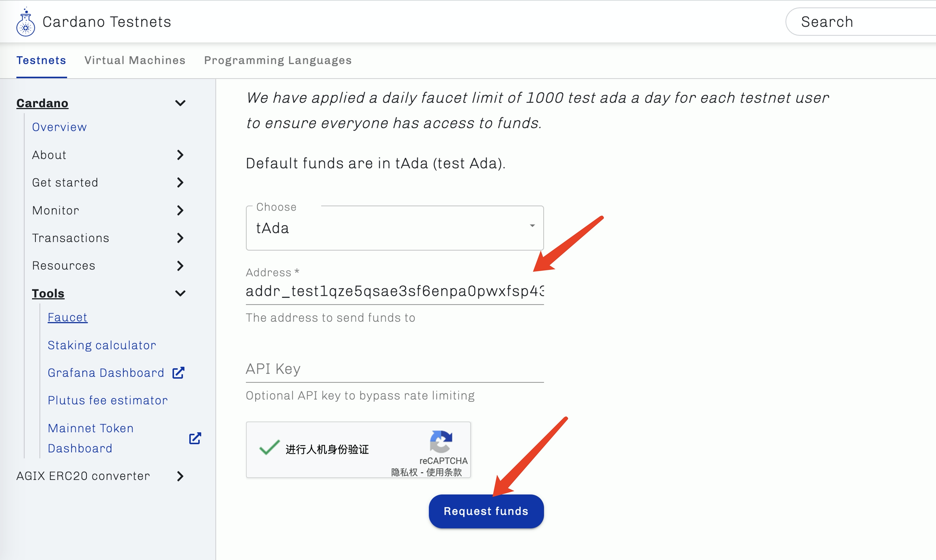Collapse the Tools section chevron

(180, 293)
